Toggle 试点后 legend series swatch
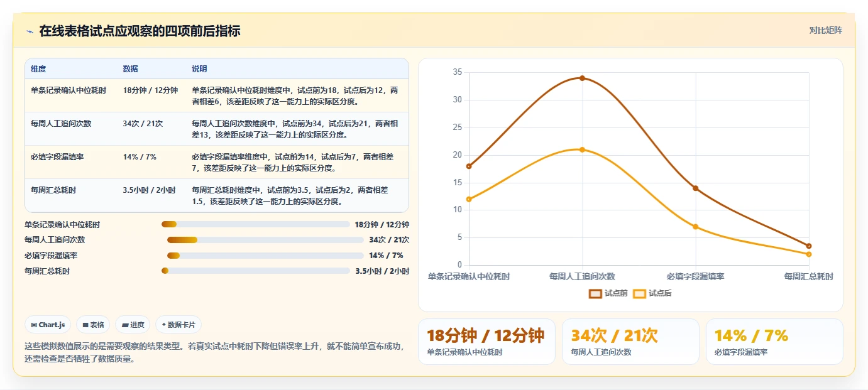Image resolution: width=868 pixels, height=390 pixels. [x=639, y=293]
